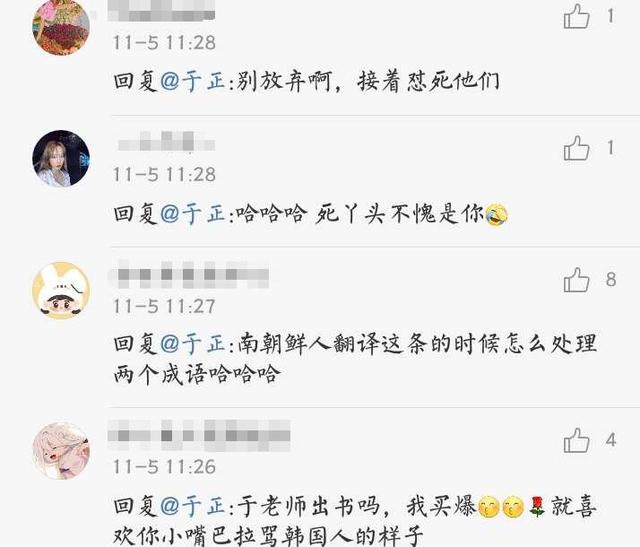This screenshot has height=547, width=640.
Task: Click the 11-5 11:27 timestamp
Action: coord(164,307)
